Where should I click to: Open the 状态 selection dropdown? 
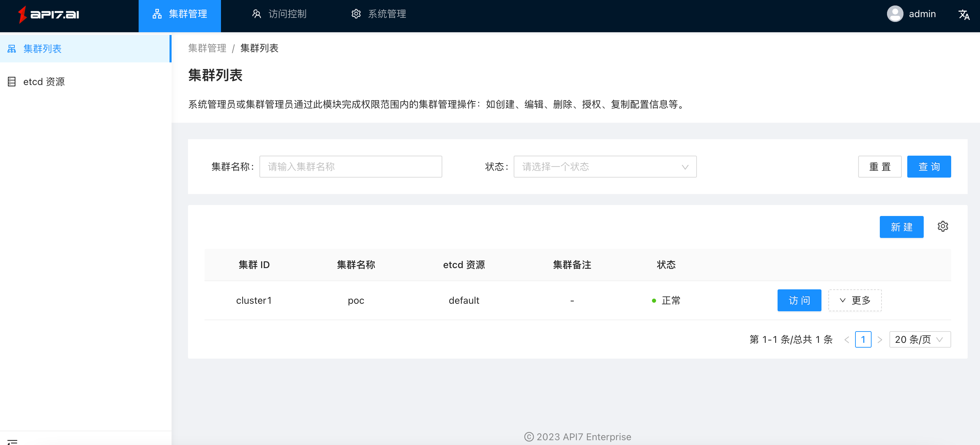click(x=605, y=167)
